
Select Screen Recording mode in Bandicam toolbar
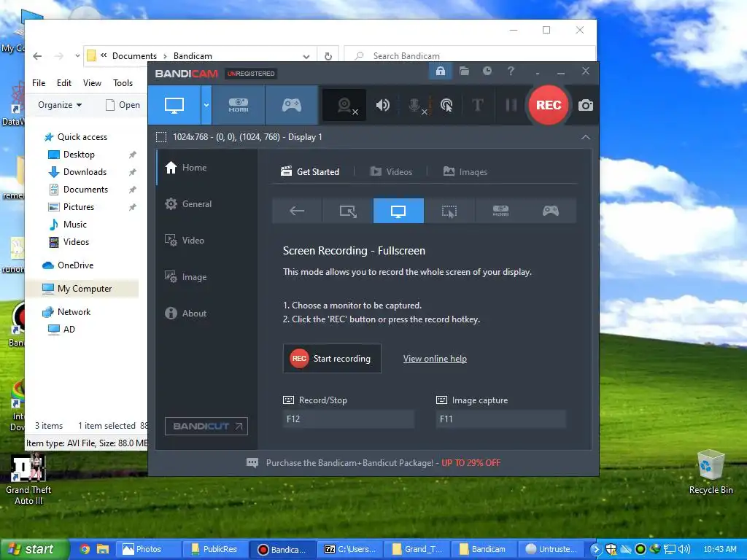pyautogui.click(x=174, y=105)
